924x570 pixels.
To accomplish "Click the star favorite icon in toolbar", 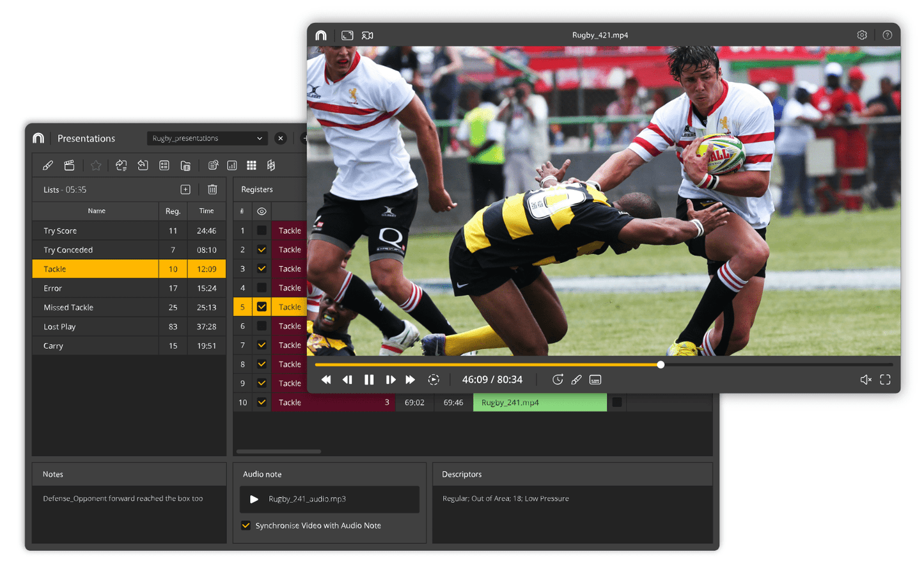I will pos(96,166).
